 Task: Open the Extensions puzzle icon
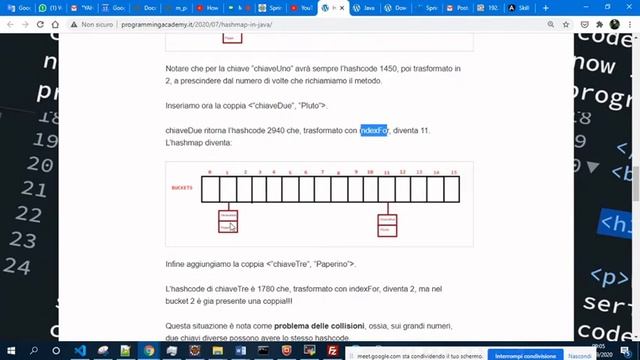[599, 24]
